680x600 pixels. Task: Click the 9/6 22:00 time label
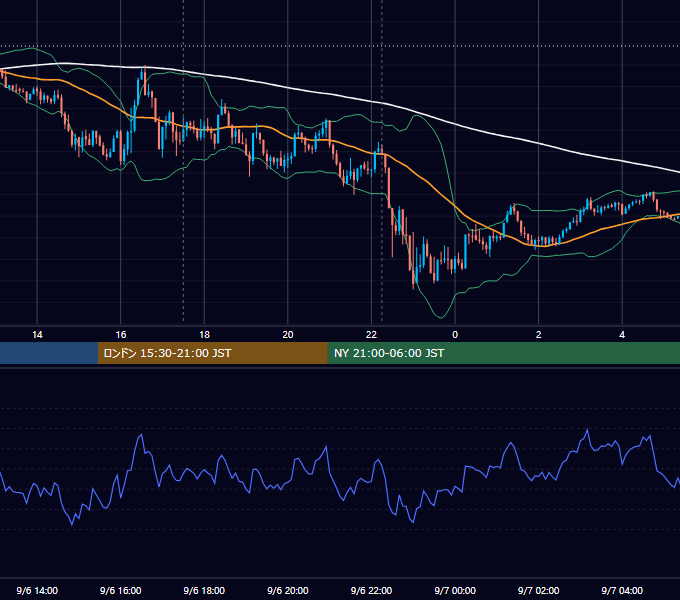pyautogui.click(x=372, y=591)
